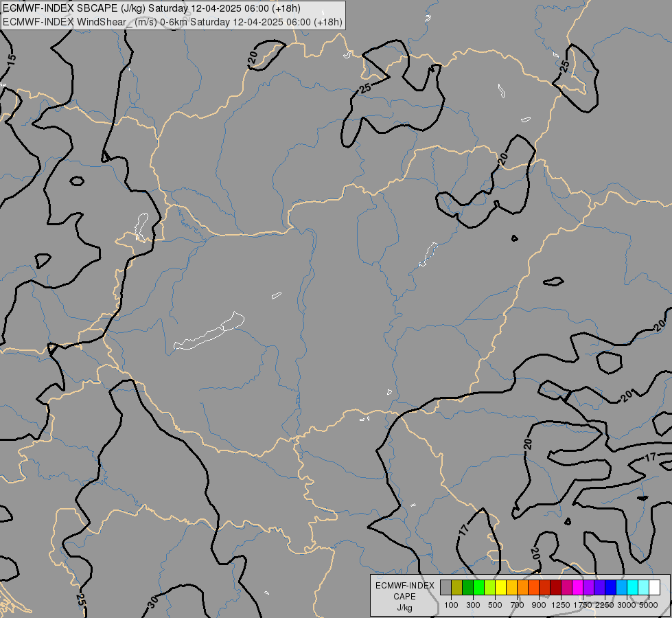The height and width of the screenshot is (618, 672).
Task: Click legend value '5000'
Action: pyautogui.click(x=649, y=605)
